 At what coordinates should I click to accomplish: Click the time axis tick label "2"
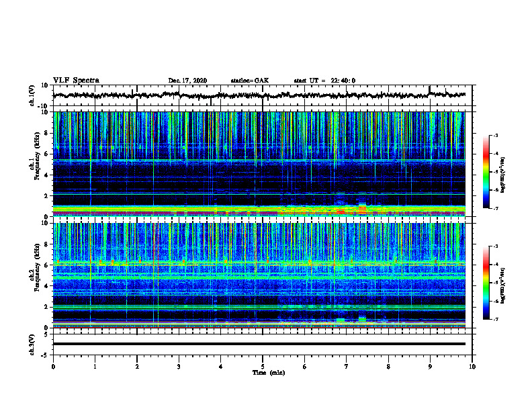tap(137, 367)
